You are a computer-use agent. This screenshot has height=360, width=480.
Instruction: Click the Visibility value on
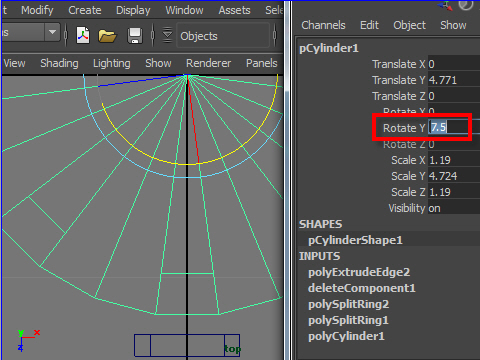click(x=454, y=208)
